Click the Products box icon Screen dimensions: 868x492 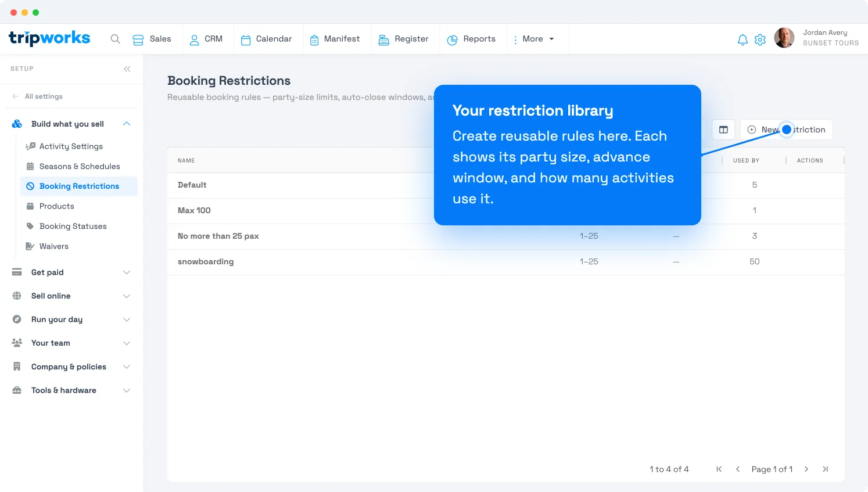30,206
